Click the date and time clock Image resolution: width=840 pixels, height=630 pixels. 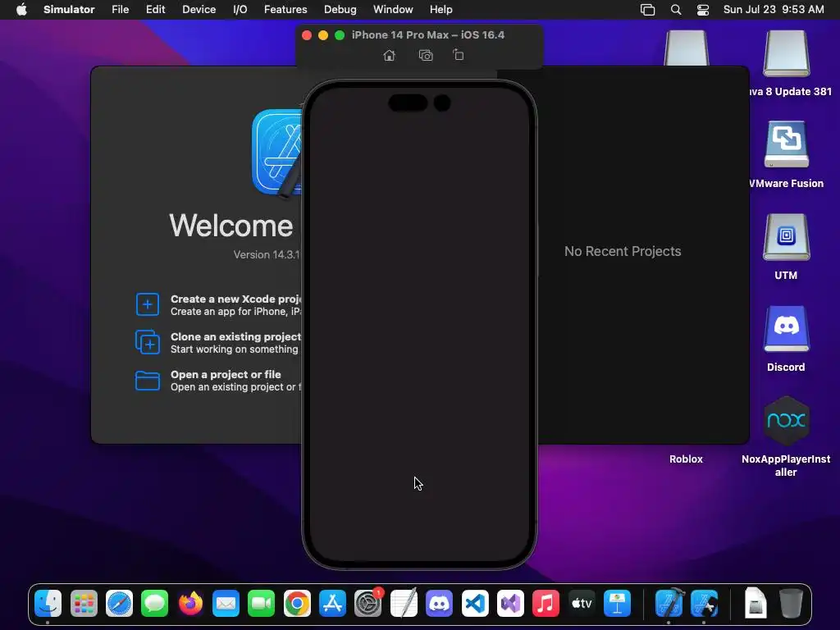coord(774,10)
